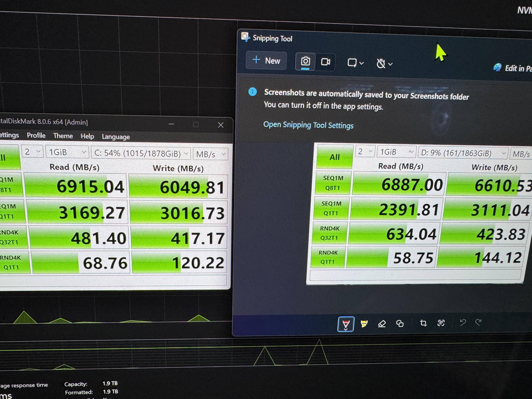
Task: Open the Settings menu in CrystalDiskMark
Action: 9,135
